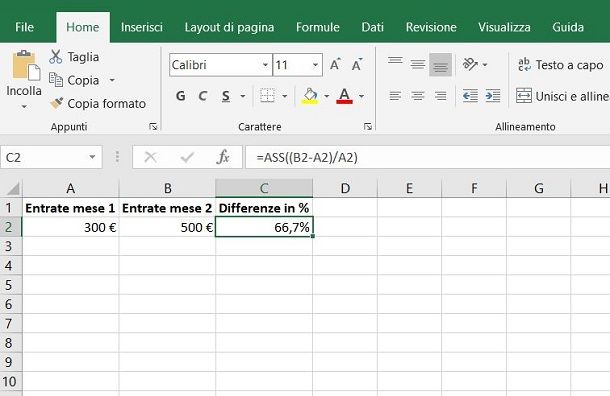Cut selection with the Taglia scissors
This screenshot has width=610, height=396.
[74, 57]
